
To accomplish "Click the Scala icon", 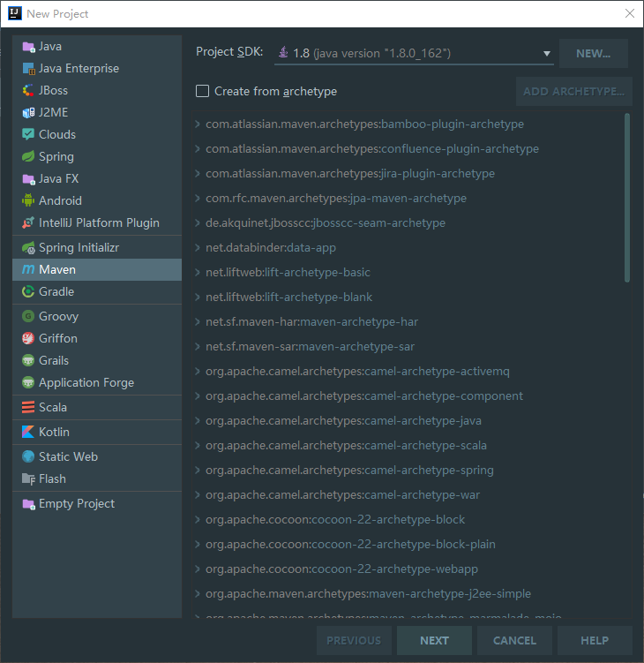I will pyautogui.click(x=28, y=407).
